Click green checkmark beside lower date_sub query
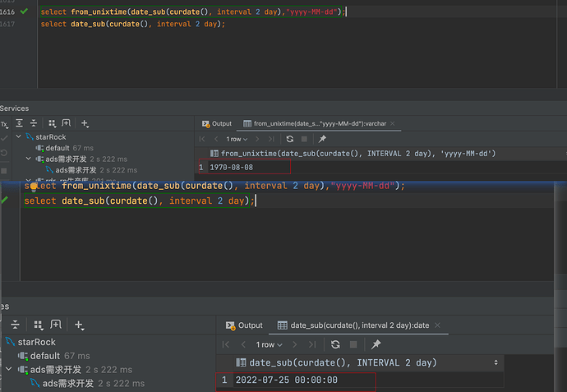The width and height of the screenshot is (567, 392). tap(5, 199)
